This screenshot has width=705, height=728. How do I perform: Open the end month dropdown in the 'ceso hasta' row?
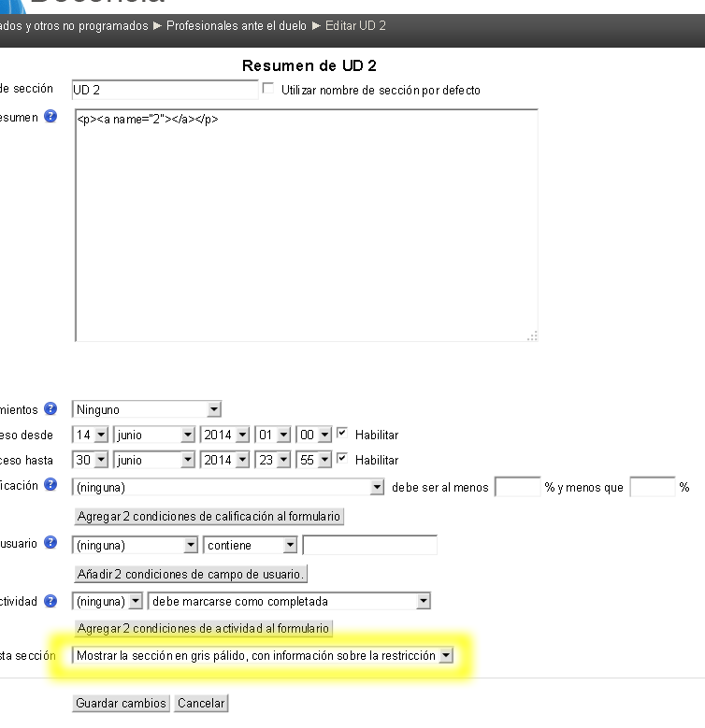(153, 460)
